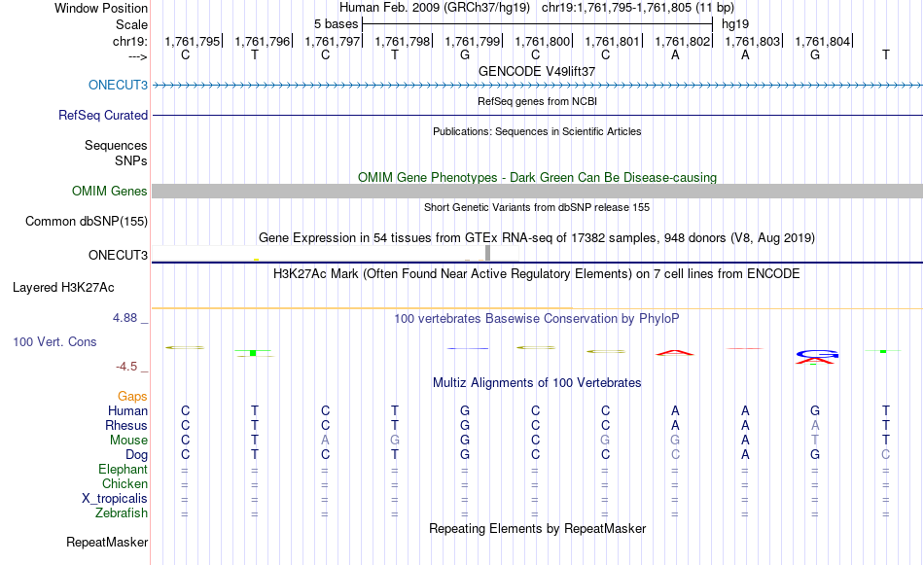
Task: Click the Chicken species label
Action: (124, 483)
